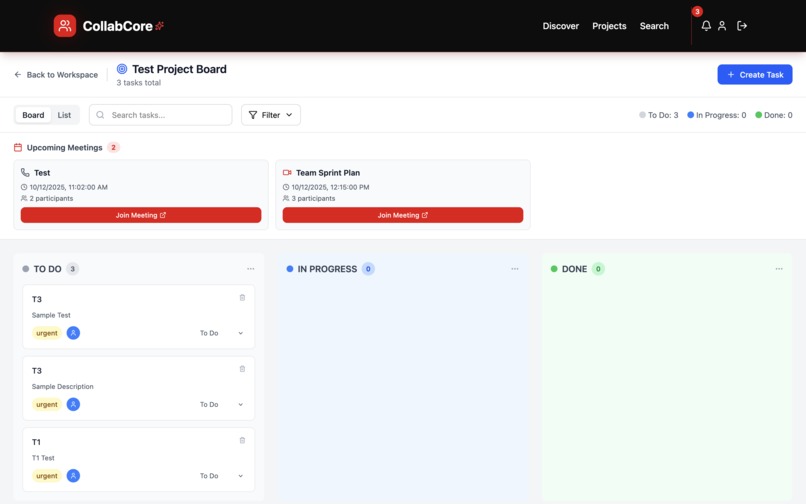Open Projects in the top navigation
The height and width of the screenshot is (504, 806).
[x=609, y=26]
